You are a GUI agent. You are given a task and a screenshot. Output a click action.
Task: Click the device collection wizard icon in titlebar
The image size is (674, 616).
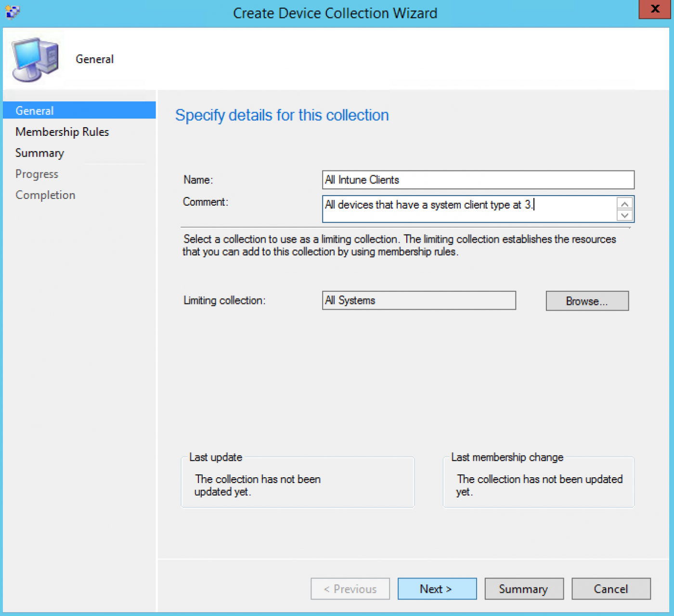tap(13, 11)
